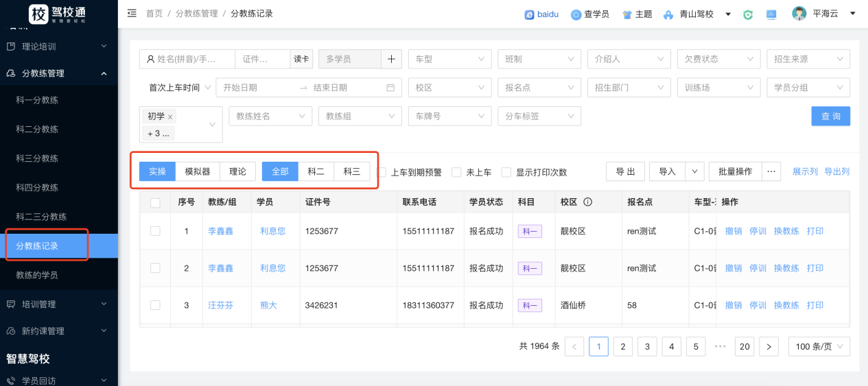This screenshot has height=386, width=868.
Task: Open the baidu browser shortcut icon
Action: tap(530, 14)
